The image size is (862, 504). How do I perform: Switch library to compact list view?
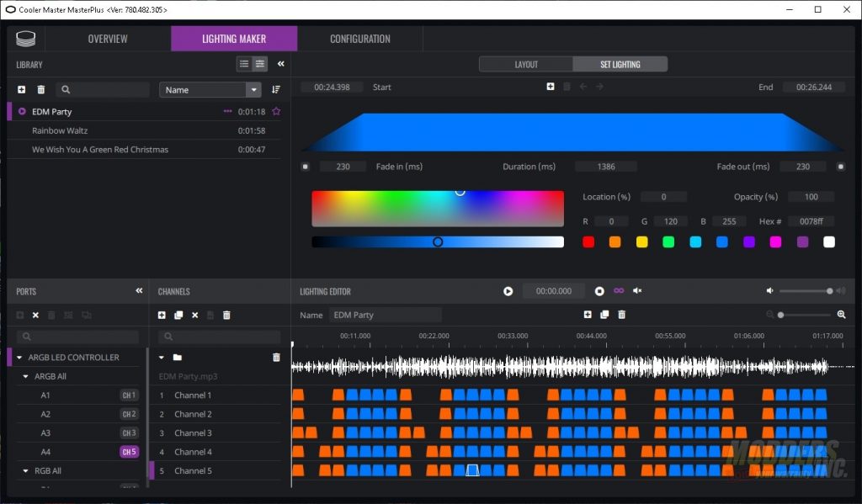point(244,64)
